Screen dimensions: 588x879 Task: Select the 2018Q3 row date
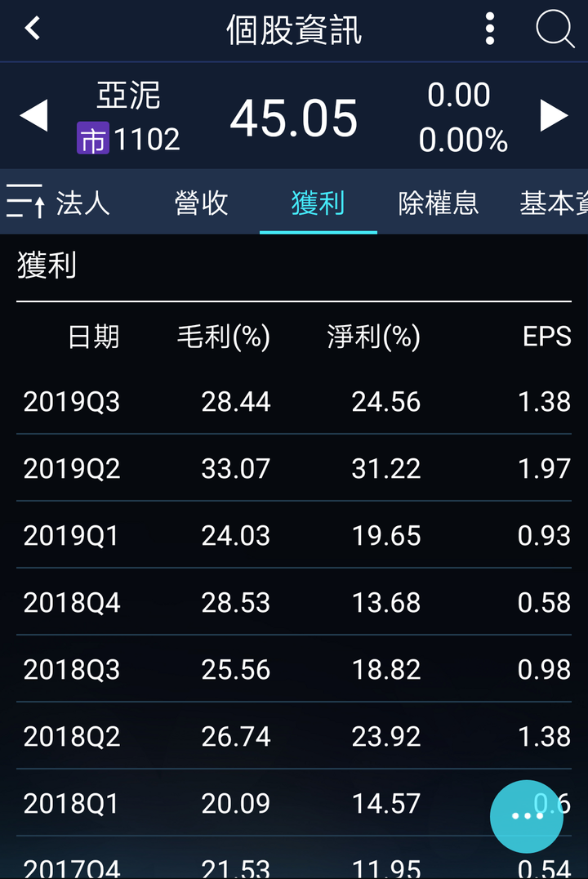pyautogui.click(x=72, y=670)
